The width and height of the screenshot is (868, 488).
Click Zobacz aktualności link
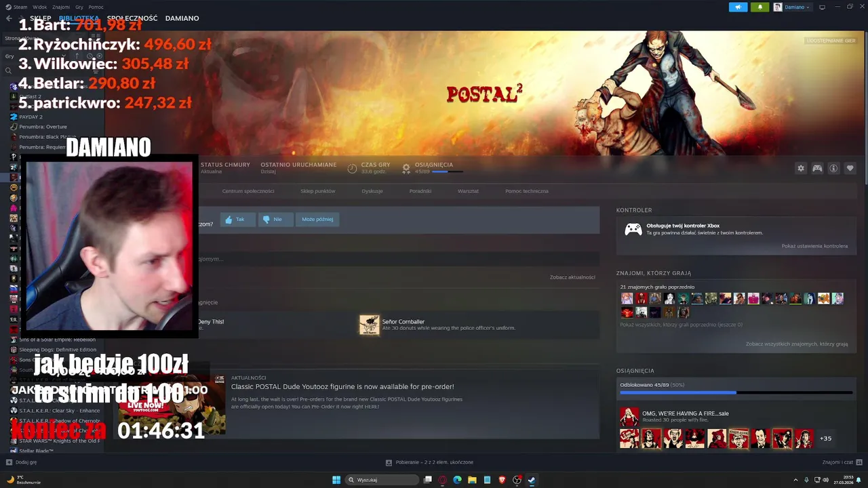(572, 277)
